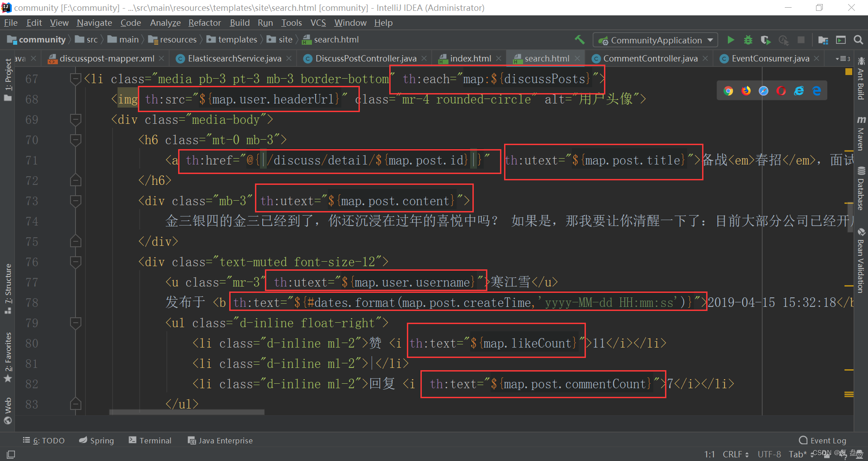
Task: Switch to the DiscussPostController.java tab
Action: 365,59
